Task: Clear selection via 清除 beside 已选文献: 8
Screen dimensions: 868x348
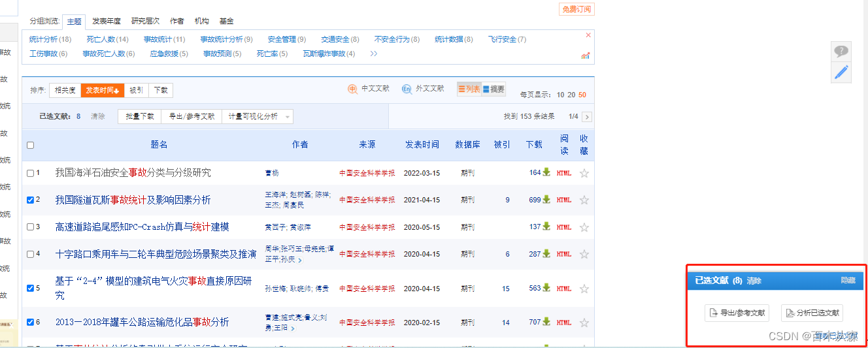Action: 98,116
